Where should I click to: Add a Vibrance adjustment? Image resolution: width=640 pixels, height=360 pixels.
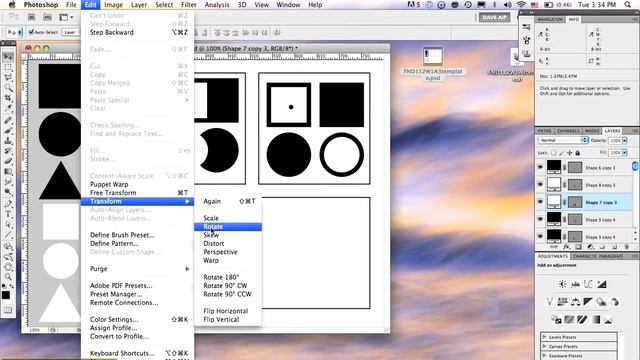549,302
